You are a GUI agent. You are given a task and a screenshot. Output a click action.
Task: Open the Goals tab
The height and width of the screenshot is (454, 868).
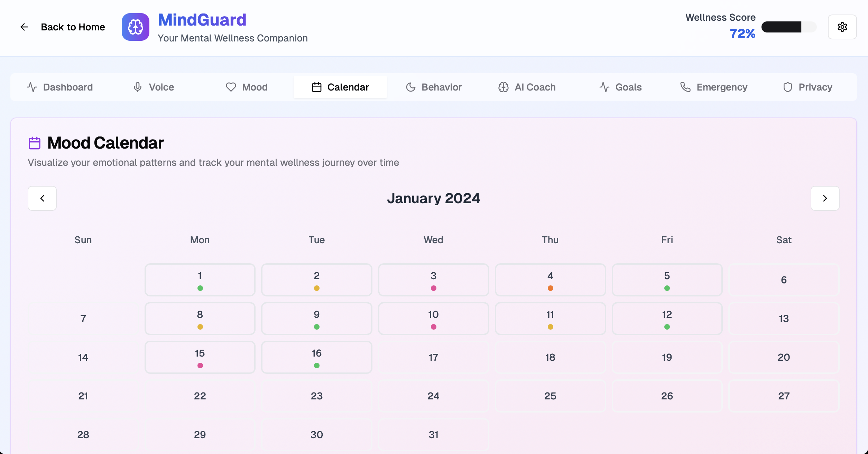[x=620, y=87]
